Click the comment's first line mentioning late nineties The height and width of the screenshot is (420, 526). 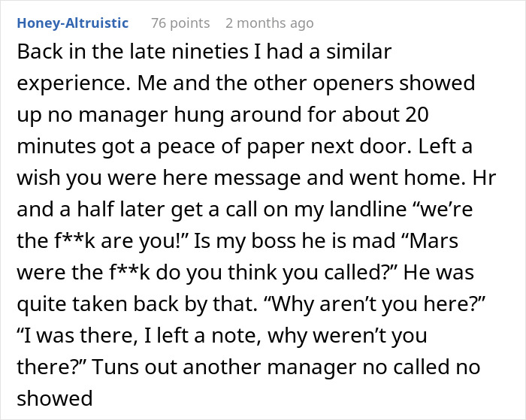coord(204,53)
